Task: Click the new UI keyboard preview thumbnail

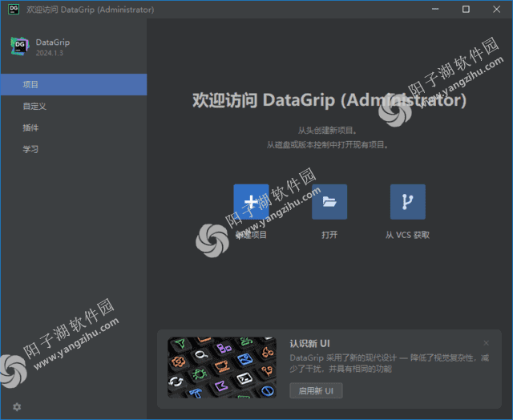Action: pos(222,368)
